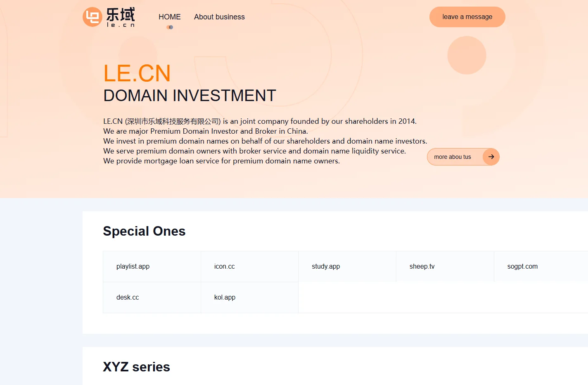Image resolution: width=588 pixels, height=385 pixels.
Task: Open the playlist.app domain
Action: tap(152, 267)
